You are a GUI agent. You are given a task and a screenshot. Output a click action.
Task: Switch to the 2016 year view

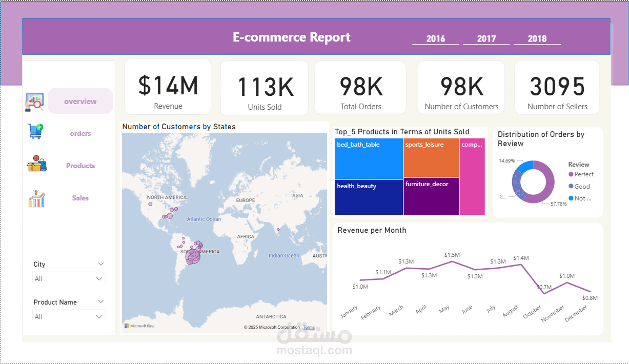tap(435, 38)
